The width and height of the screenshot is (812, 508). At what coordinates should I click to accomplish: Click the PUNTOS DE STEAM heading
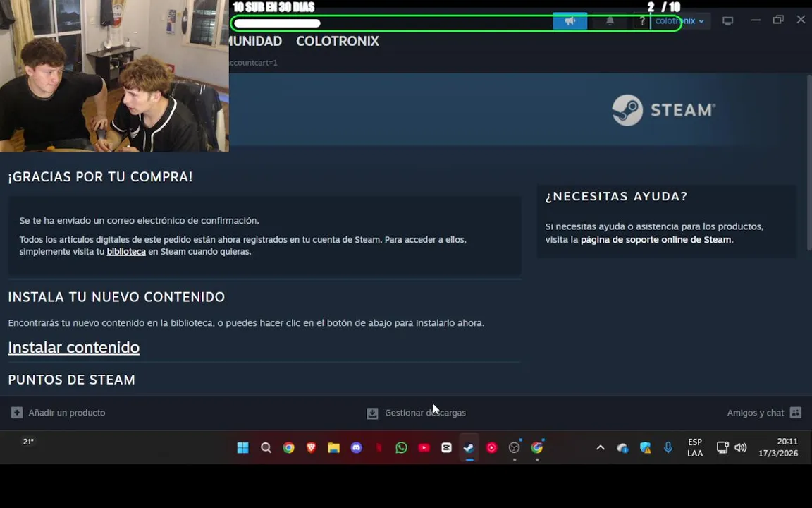(71, 380)
